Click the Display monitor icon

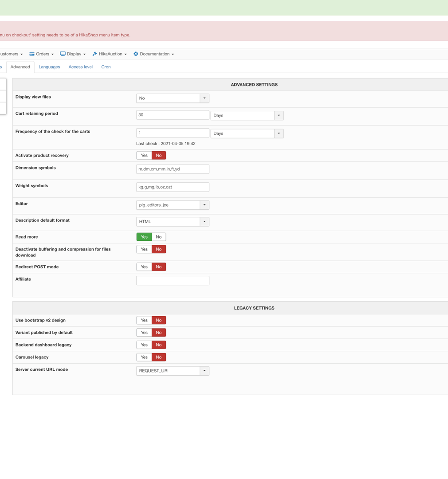click(x=63, y=54)
